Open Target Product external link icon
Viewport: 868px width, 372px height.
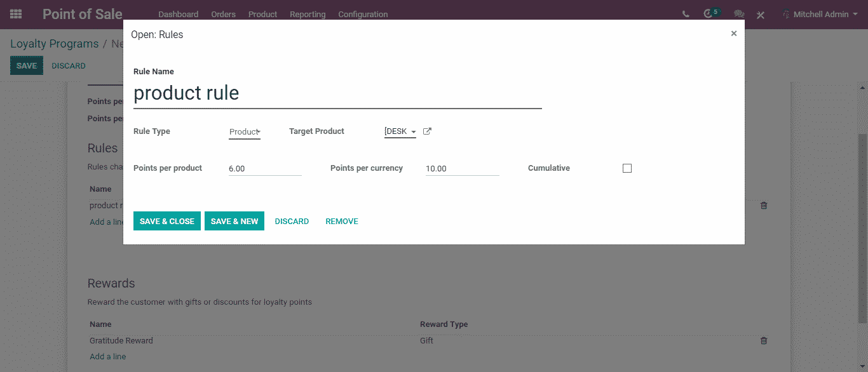point(428,131)
